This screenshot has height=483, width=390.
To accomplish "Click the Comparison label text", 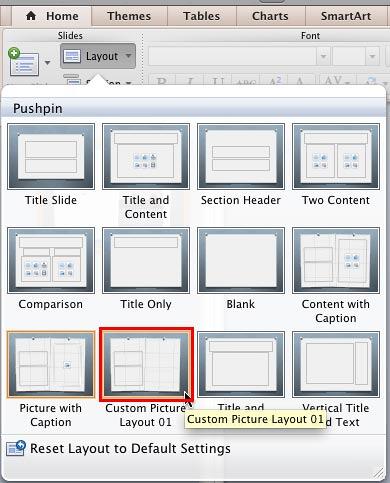I will [x=51, y=304].
